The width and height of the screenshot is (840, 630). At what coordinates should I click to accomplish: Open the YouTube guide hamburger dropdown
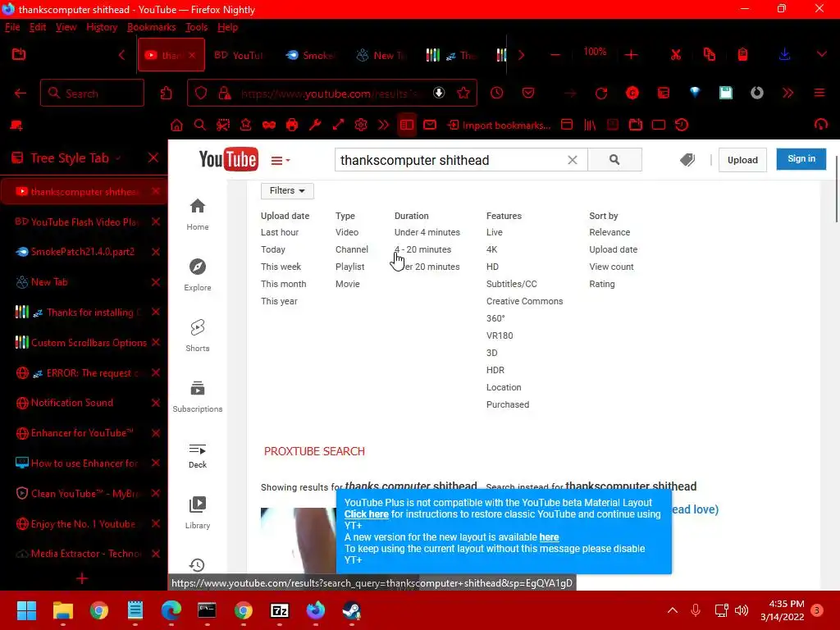click(x=281, y=160)
